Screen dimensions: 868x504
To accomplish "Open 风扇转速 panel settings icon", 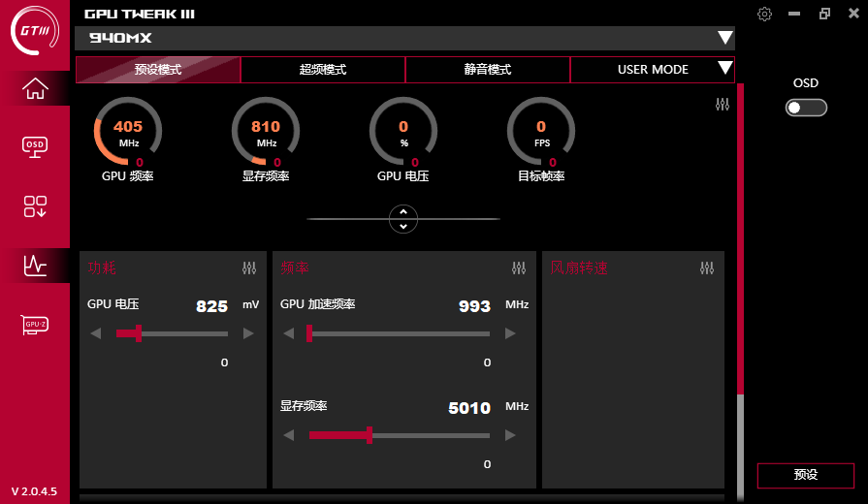I will click(707, 268).
